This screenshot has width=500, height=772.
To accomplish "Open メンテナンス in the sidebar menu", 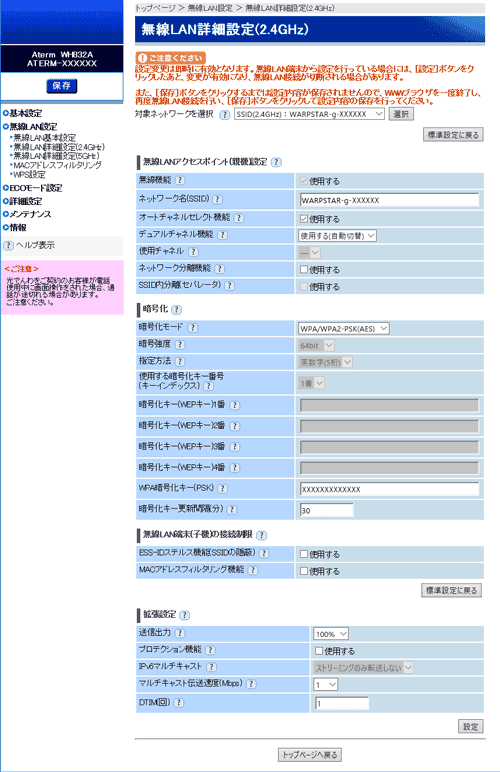I will click(30, 214).
